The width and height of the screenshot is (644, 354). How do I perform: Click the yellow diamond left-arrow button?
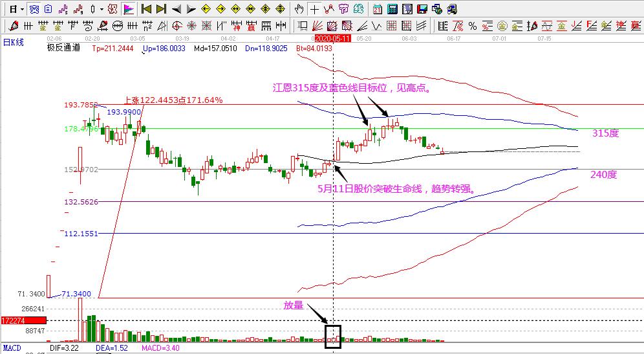pyautogui.click(x=206, y=9)
